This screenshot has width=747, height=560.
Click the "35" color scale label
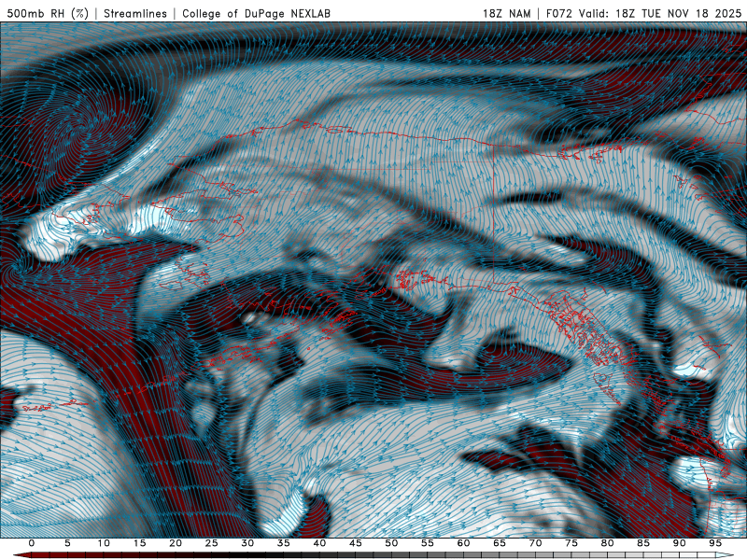coord(284,543)
